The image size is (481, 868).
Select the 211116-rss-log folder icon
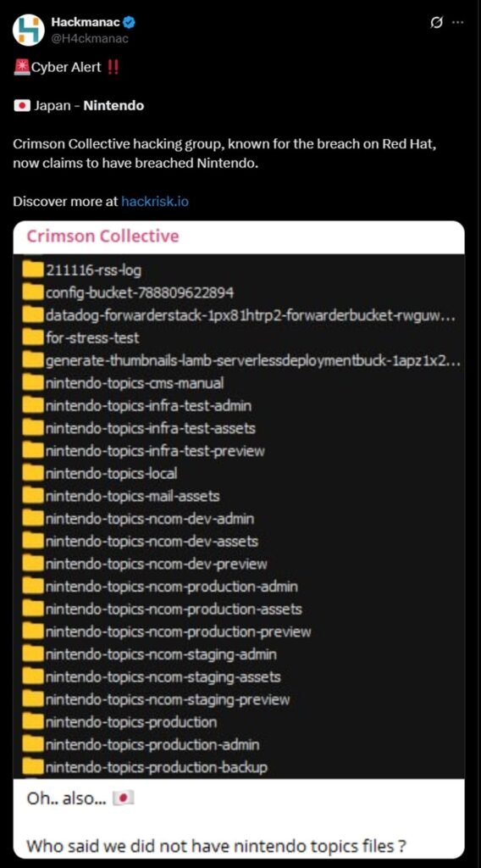tap(33, 270)
